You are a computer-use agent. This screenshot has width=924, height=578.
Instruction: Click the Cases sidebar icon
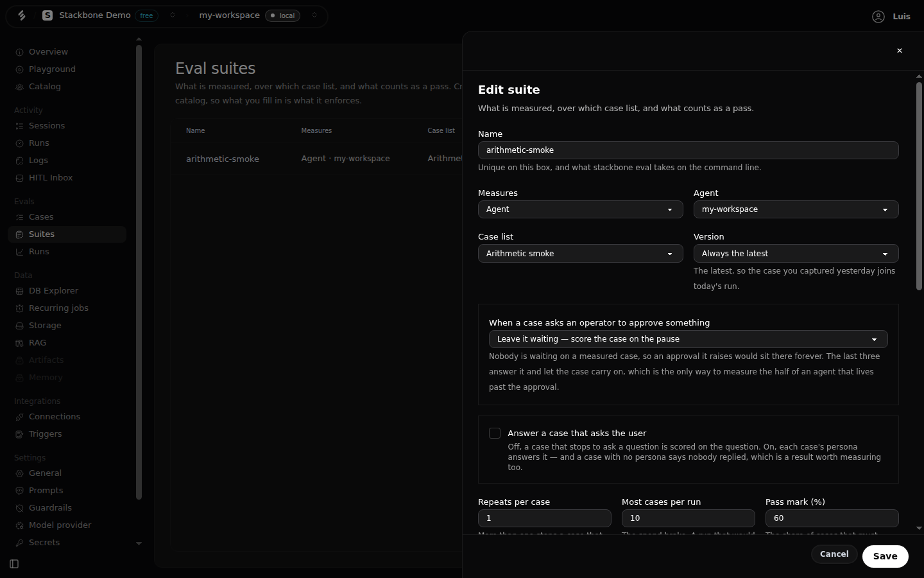(19, 217)
